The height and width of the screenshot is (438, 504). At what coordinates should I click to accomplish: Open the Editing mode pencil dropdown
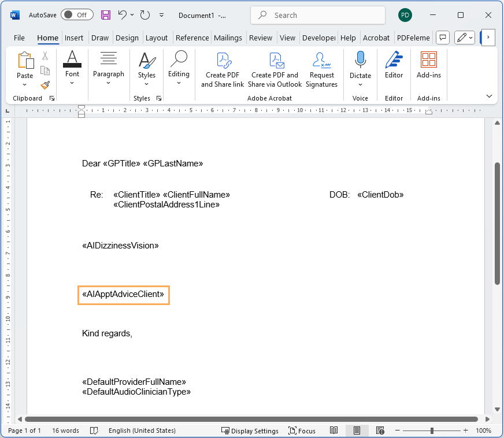465,38
